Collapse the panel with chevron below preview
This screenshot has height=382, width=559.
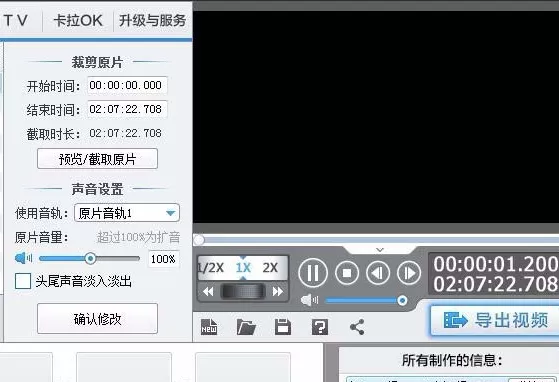pyautogui.click(x=380, y=250)
